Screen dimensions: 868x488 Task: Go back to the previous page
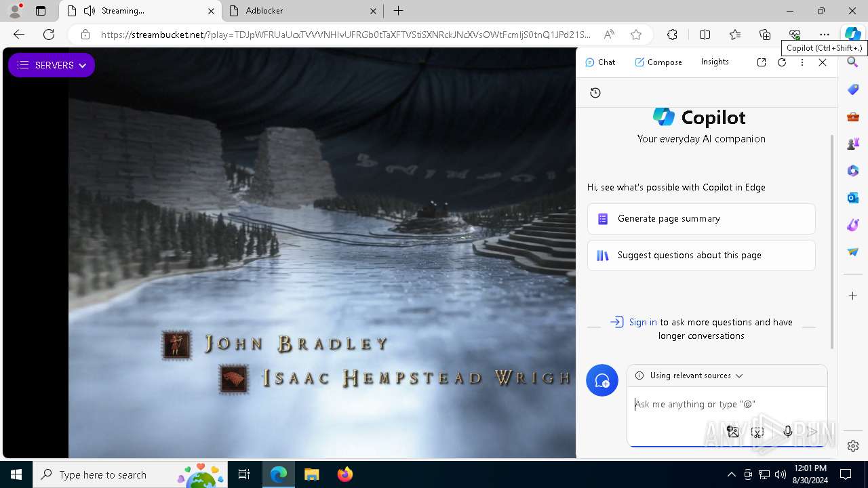pyautogui.click(x=19, y=35)
